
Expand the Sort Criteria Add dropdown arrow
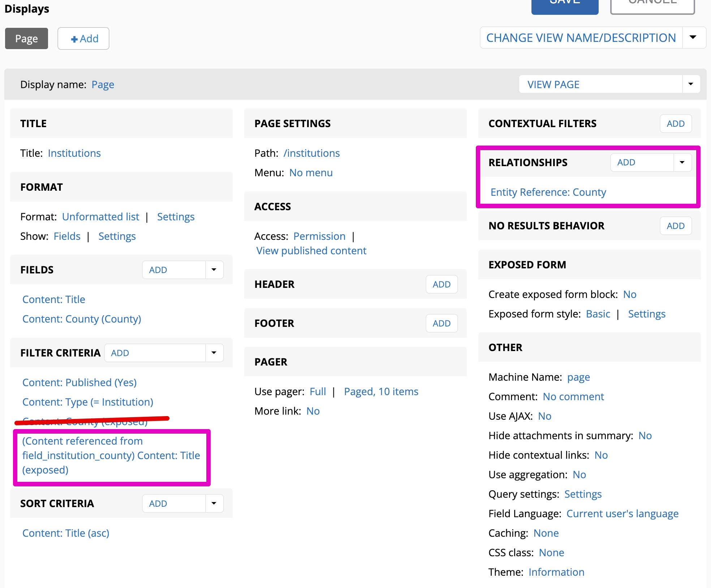click(x=214, y=503)
